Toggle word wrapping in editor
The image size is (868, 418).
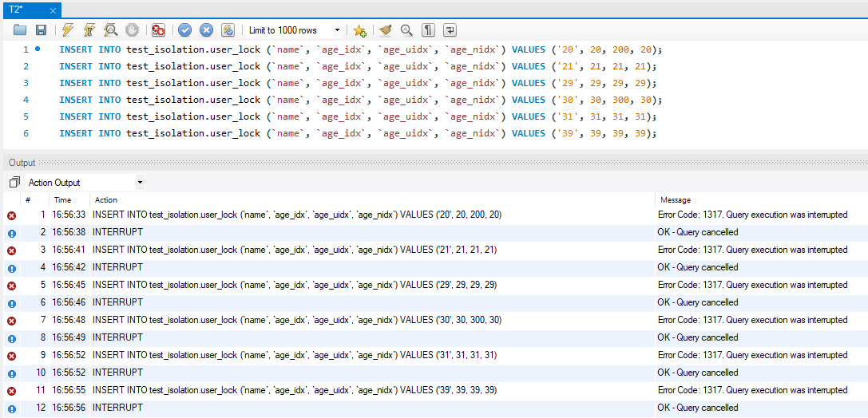pos(450,30)
